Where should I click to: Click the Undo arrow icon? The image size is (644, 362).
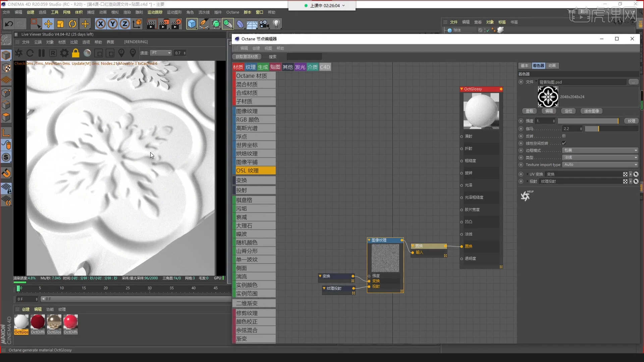(x=9, y=24)
